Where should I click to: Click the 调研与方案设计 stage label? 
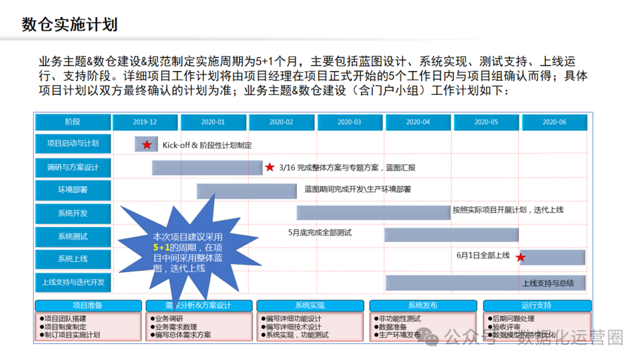tap(73, 167)
